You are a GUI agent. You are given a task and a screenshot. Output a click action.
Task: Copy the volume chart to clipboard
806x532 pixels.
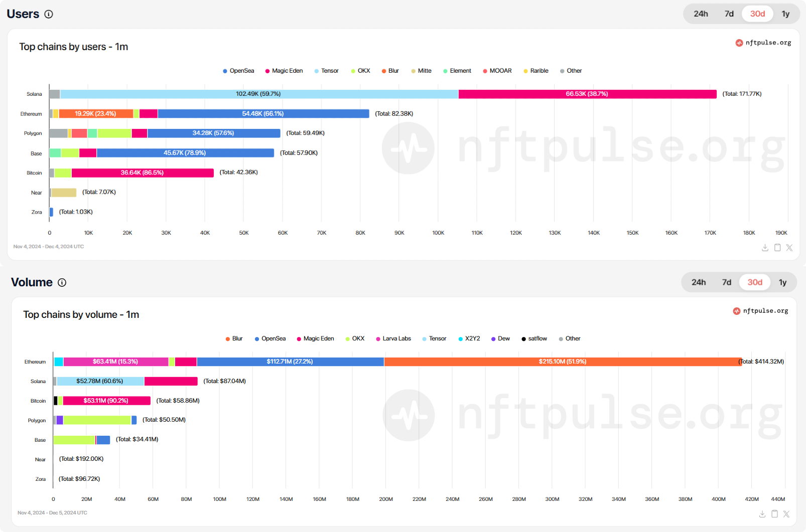pos(774,514)
